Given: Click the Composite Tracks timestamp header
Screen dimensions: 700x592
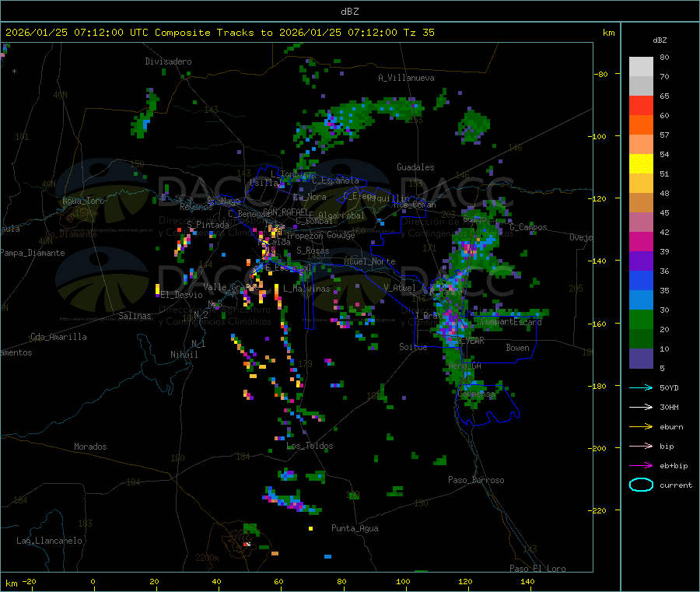Looking at the screenshot, I should (x=219, y=32).
